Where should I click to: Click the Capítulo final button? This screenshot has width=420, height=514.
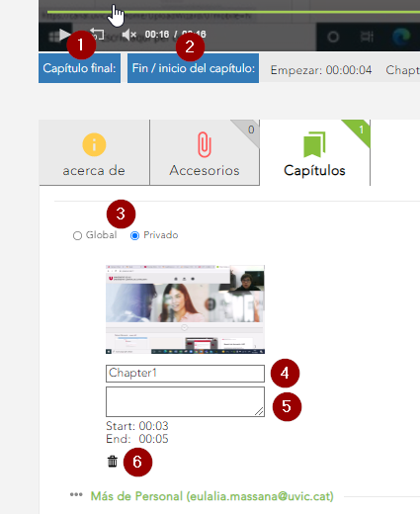(79, 68)
